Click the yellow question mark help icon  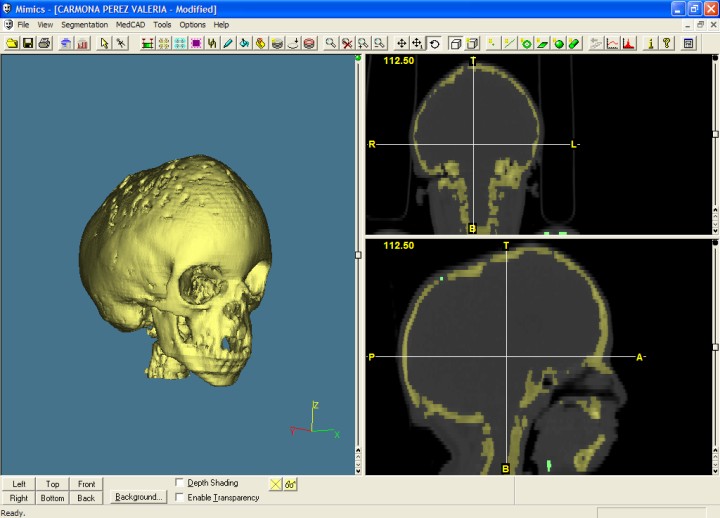click(x=666, y=43)
